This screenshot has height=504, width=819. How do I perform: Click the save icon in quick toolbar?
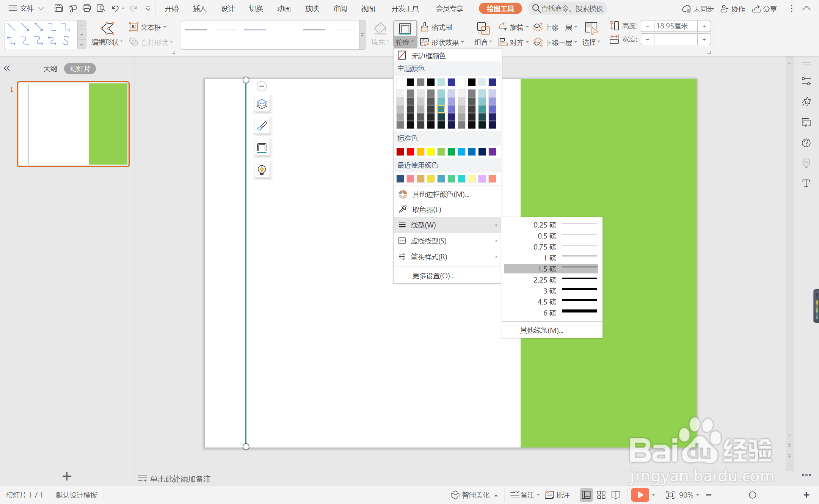[x=59, y=8]
